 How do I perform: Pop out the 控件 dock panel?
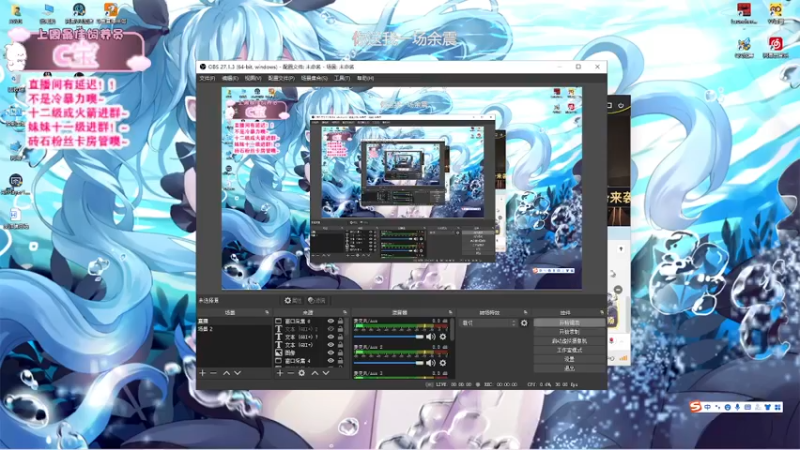(x=602, y=312)
